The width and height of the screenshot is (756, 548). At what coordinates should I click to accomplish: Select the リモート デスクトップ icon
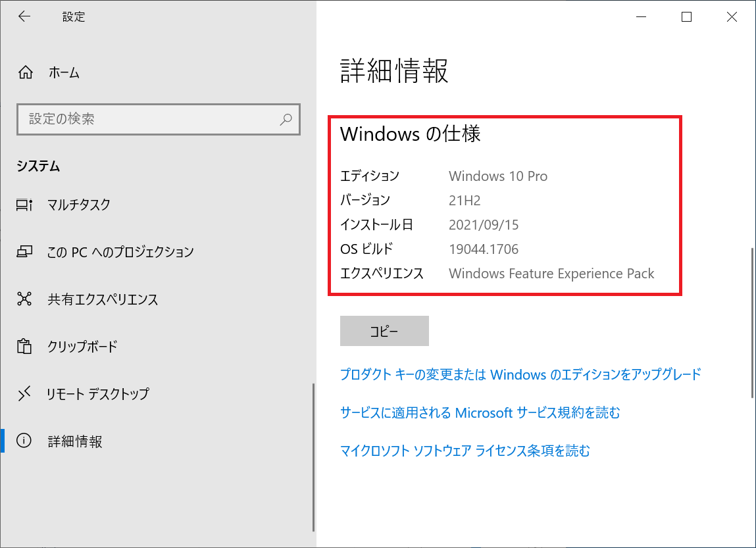(24, 393)
